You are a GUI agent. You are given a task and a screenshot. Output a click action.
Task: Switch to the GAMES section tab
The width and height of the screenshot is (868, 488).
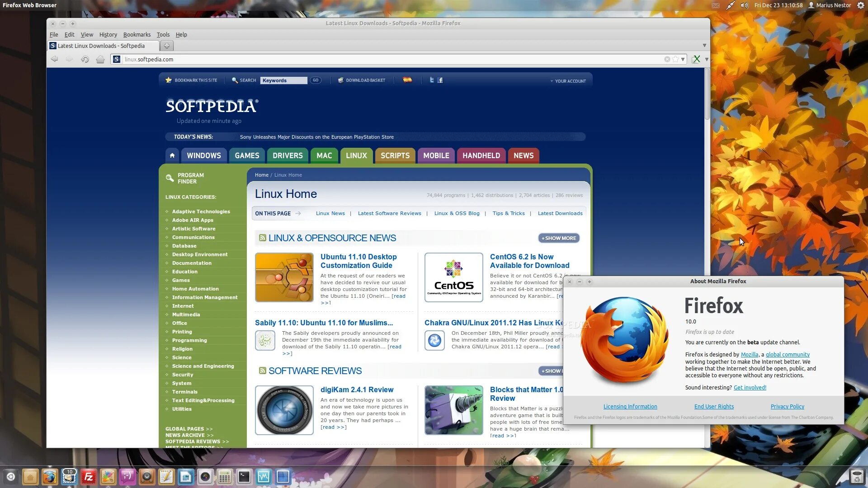(x=247, y=155)
